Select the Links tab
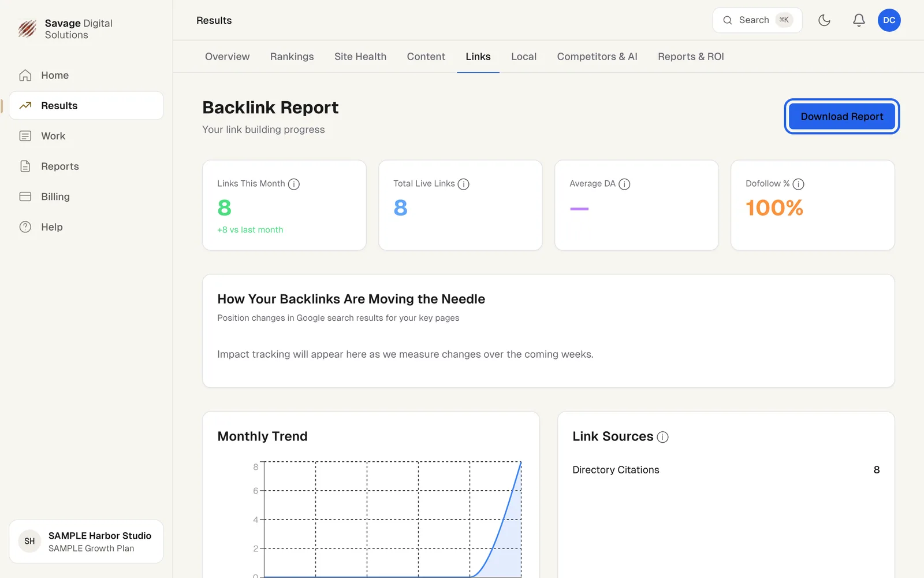 pos(478,57)
